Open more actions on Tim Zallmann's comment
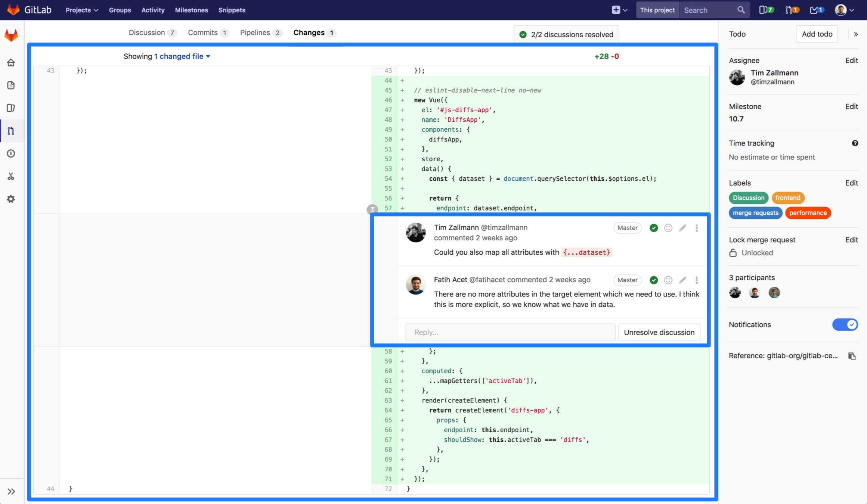 tap(697, 228)
